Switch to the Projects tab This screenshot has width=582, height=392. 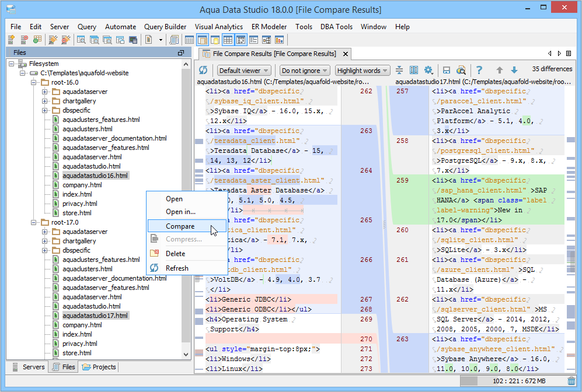pyautogui.click(x=99, y=367)
